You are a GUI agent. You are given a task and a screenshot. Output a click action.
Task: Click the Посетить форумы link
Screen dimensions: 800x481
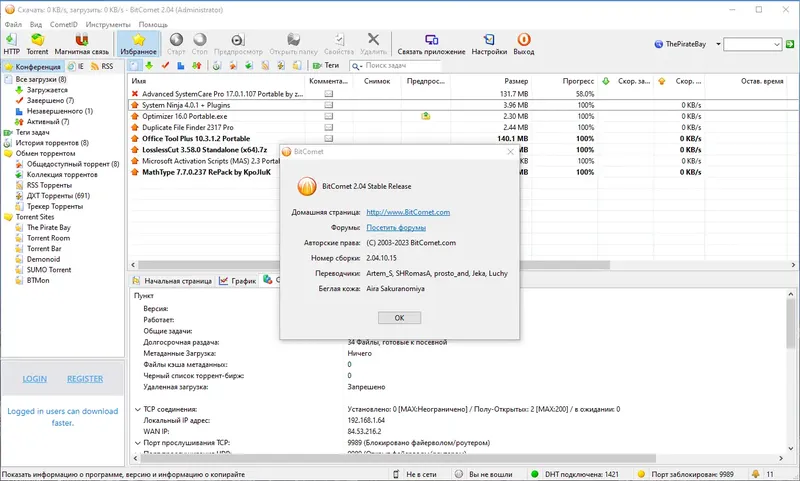click(396, 227)
